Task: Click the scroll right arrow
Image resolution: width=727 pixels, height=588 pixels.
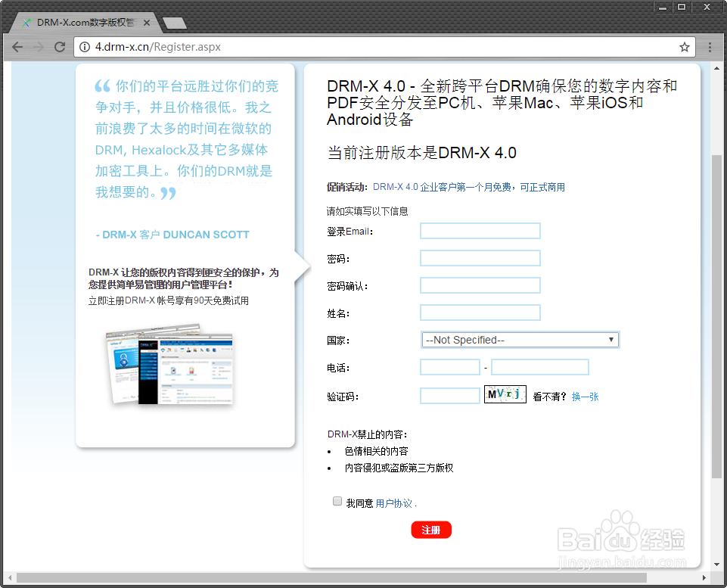Action: click(x=704, y=578)
